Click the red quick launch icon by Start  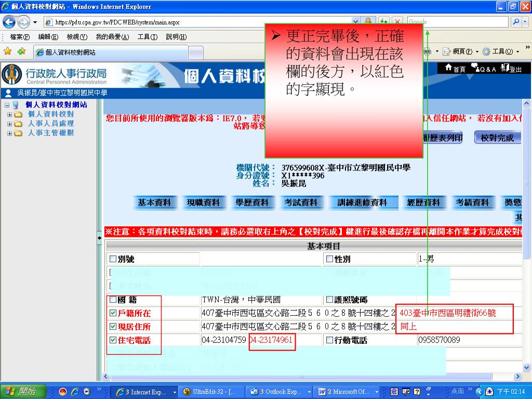point(62,392)
